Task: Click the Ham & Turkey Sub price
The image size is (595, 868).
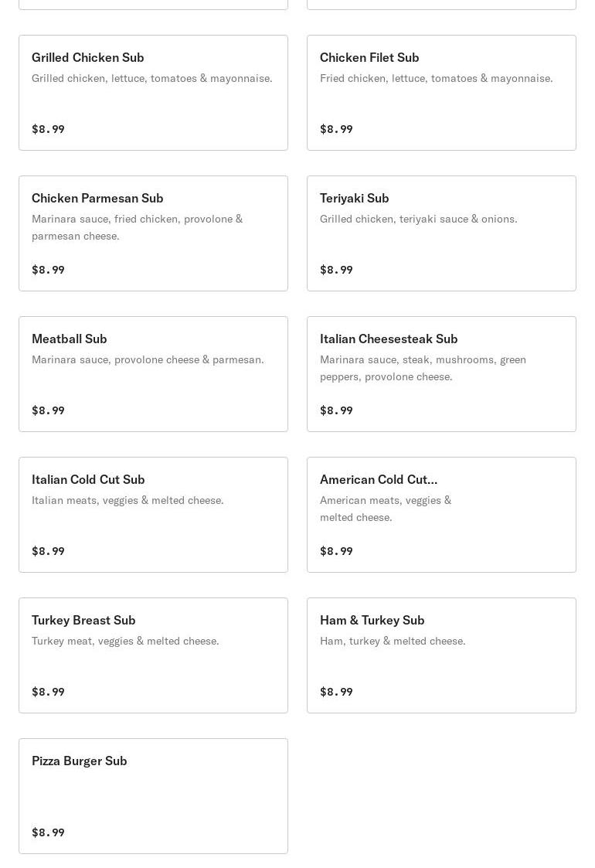Action: pos(336,692)
